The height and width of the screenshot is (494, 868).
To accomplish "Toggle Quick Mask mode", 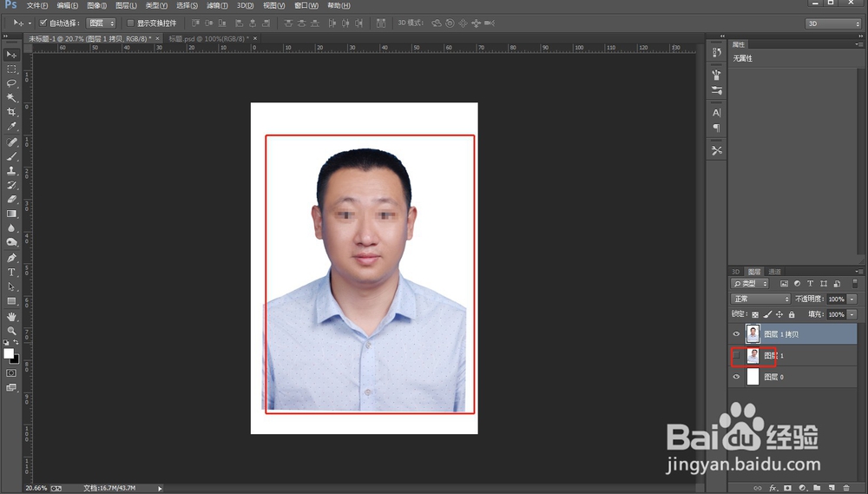I will [x=11, y=373].
